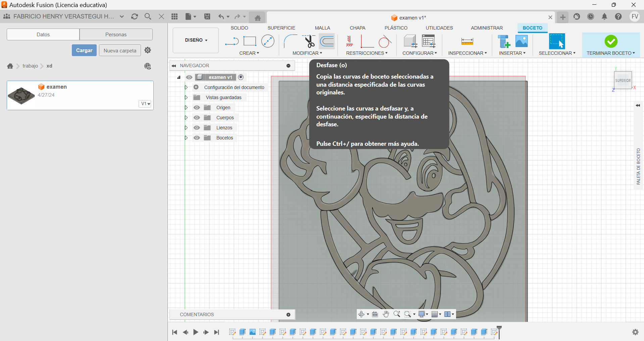Switch to the SÓLIDO tab
Viewport: 644px width, 341px height.
(239, 28)
